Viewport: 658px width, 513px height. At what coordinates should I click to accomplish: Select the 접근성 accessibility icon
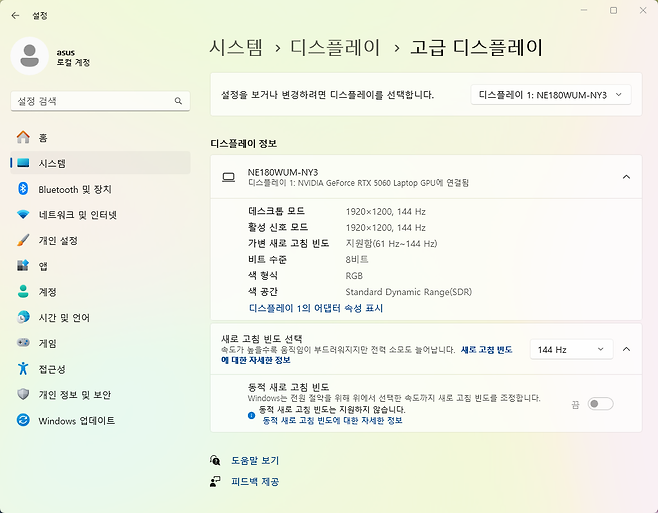pos(23,369)
